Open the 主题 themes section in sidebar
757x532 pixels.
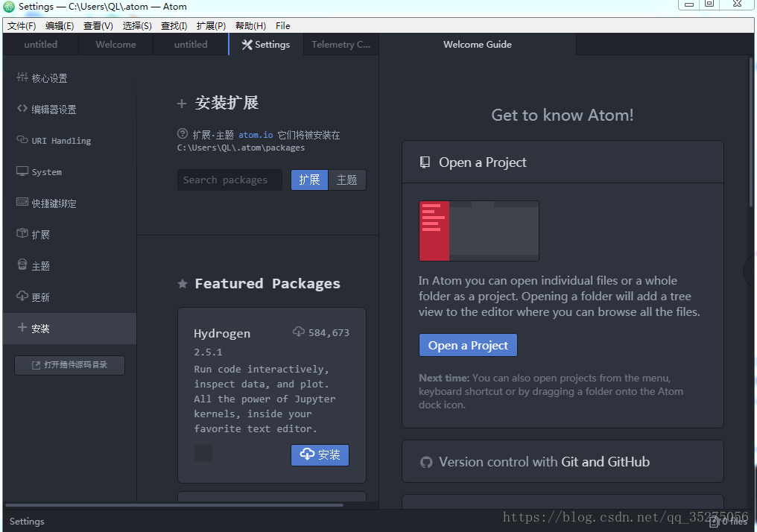click(69, 266)
